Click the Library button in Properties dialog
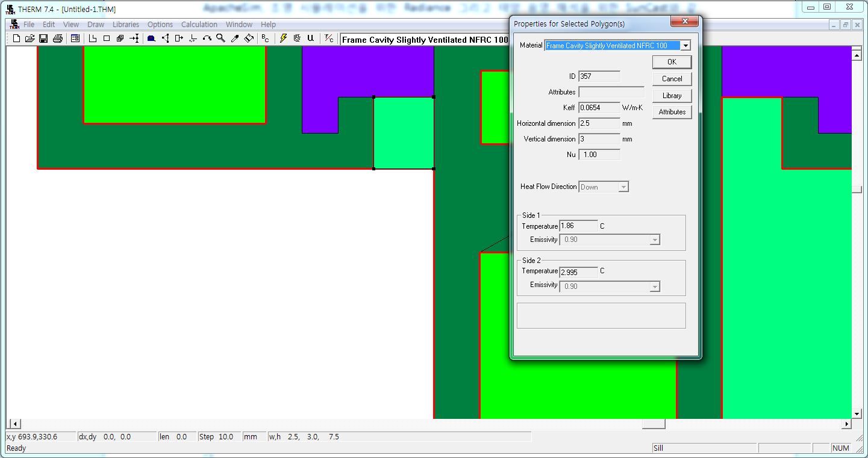This screenshot has height=458, width=868. (x=672, y=96)
